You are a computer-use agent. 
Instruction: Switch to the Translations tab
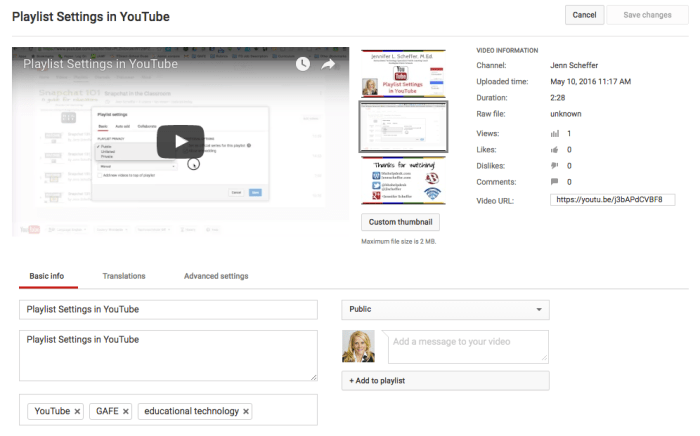pos(123,276)
